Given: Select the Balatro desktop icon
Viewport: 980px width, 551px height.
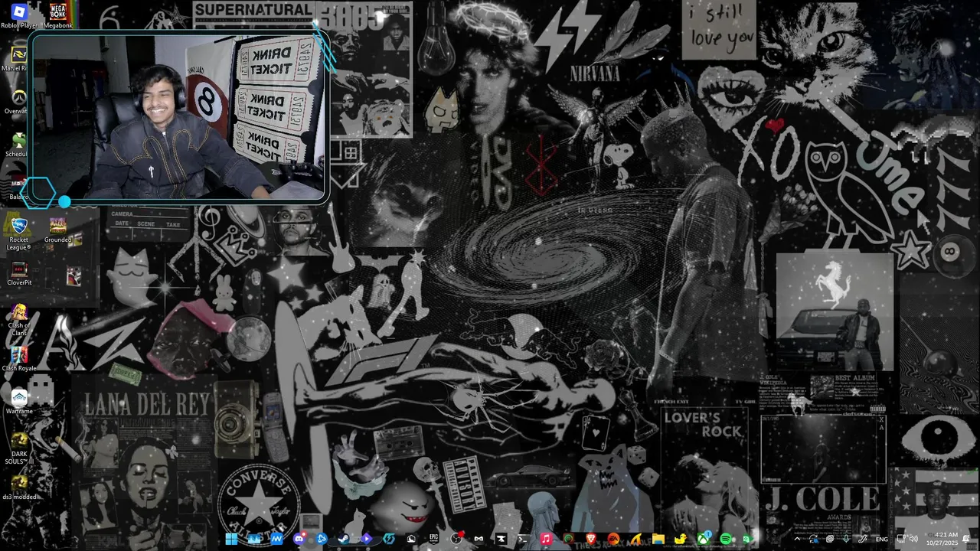Looking at the screenshot, I should point(18,187).
